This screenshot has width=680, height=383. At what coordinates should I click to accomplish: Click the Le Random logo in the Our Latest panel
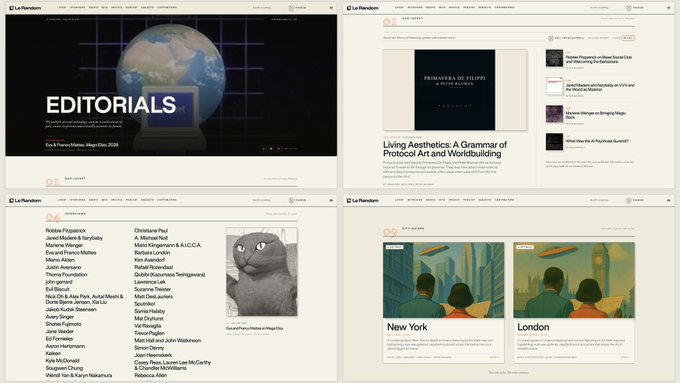click(x=363, y=8)
